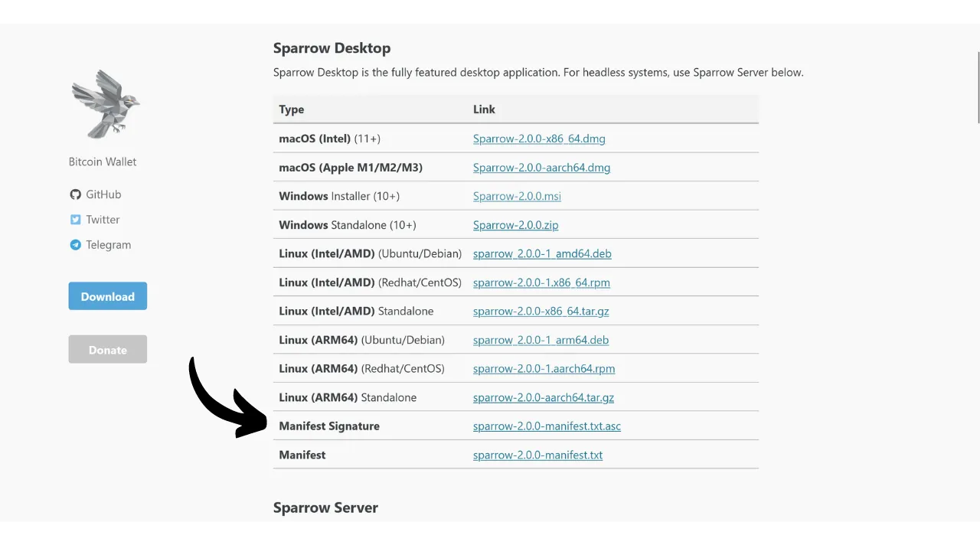This screenshot has height=545, width=980.
Task: Open the Twitter sidebar link
Action: point(103,220)
